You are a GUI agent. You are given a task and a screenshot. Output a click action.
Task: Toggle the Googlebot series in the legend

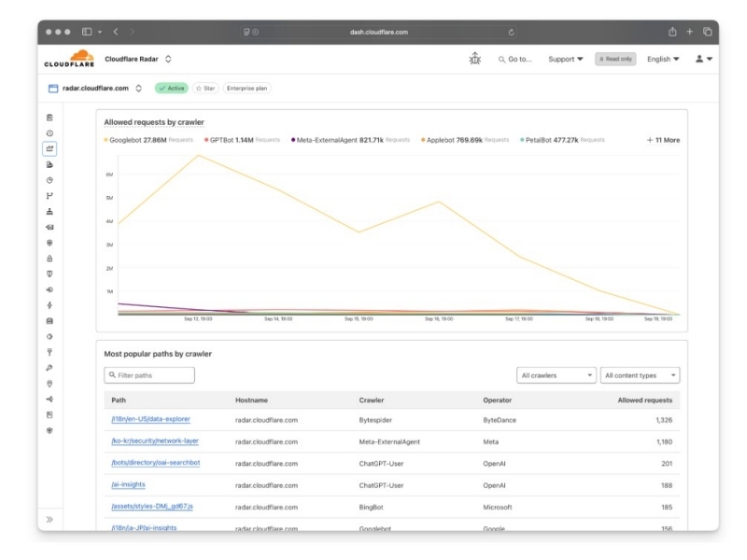[148, 140]
